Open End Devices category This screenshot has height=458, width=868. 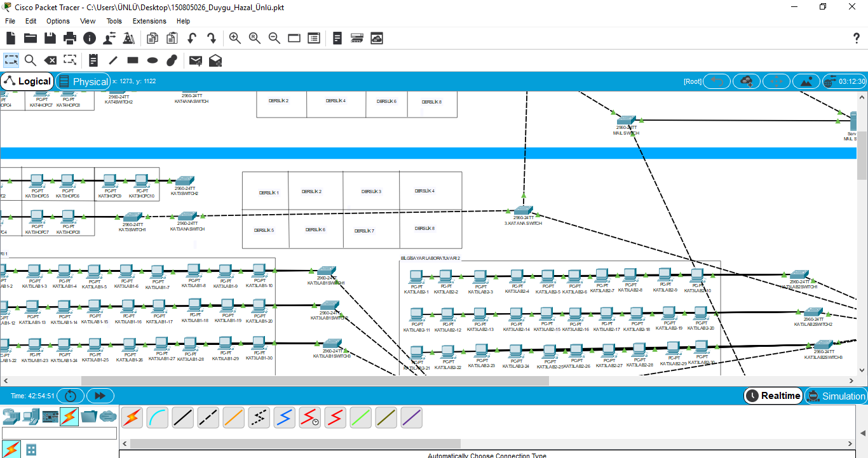31,417
